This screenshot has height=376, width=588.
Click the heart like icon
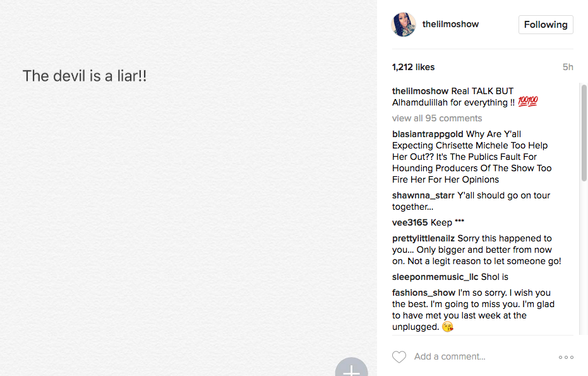tap(399, 357)
